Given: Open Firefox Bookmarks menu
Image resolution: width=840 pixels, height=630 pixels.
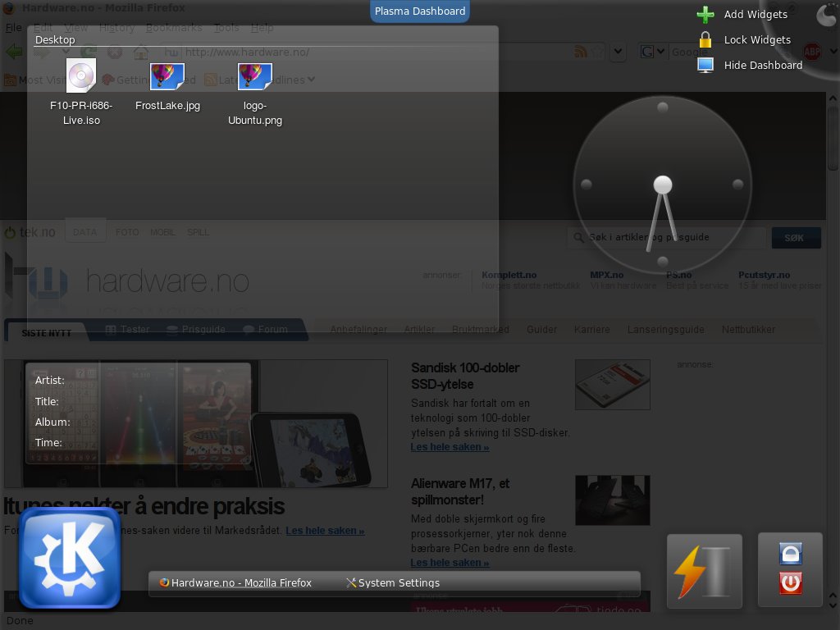Looking at the screenshot, I should point(174,27).
